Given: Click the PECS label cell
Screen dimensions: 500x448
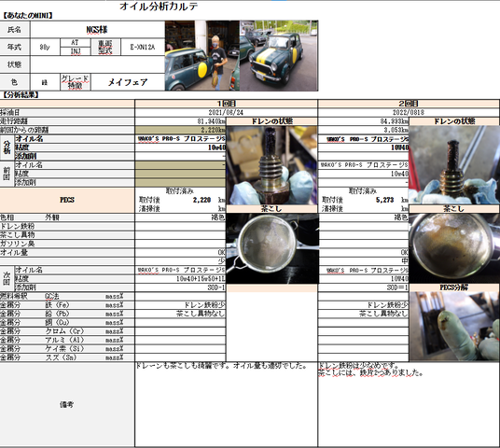Looking at the screenshot, I should click(67, 200).
